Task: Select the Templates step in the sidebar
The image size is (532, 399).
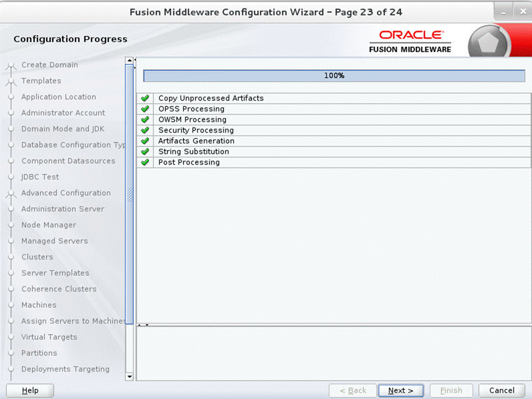Action: point(41,81)
